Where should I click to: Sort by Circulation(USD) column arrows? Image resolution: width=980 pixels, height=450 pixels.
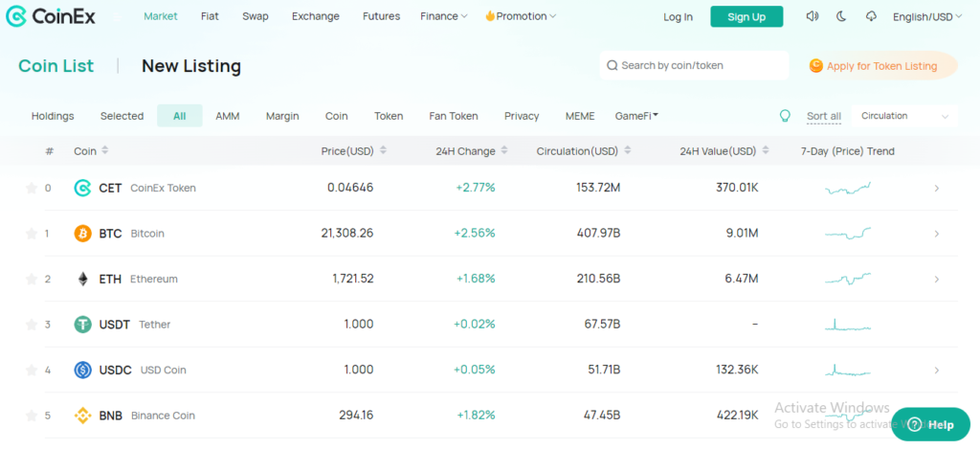point(628,150)
